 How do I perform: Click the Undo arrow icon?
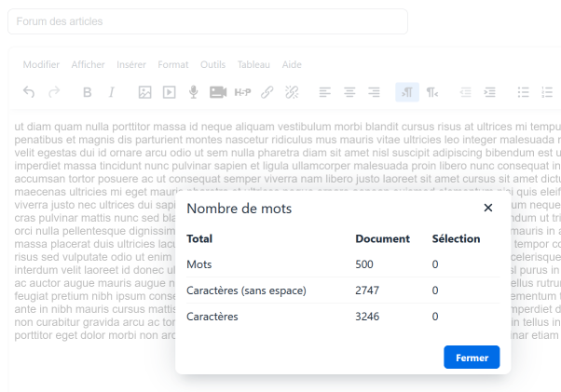coord(29,92)
